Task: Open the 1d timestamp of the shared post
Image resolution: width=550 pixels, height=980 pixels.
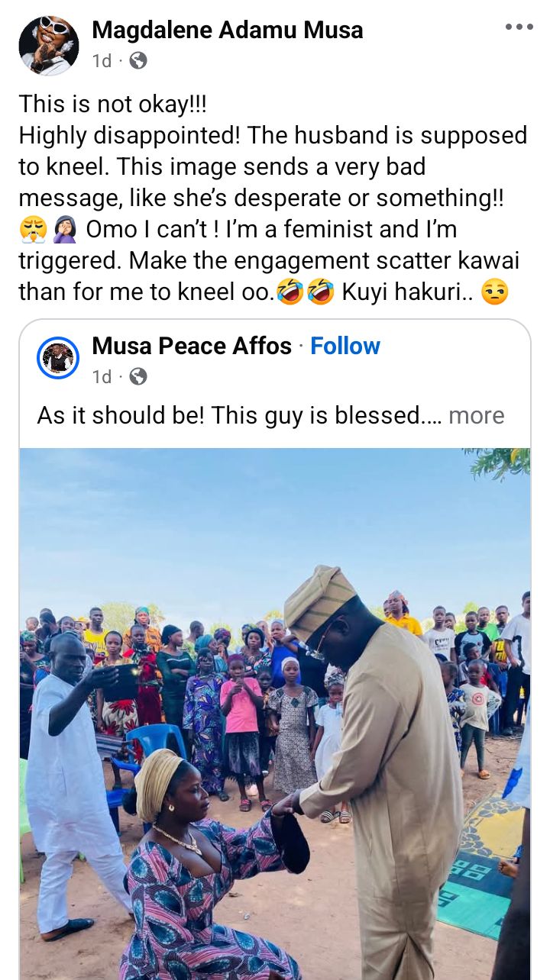Action: click(102, 376)
